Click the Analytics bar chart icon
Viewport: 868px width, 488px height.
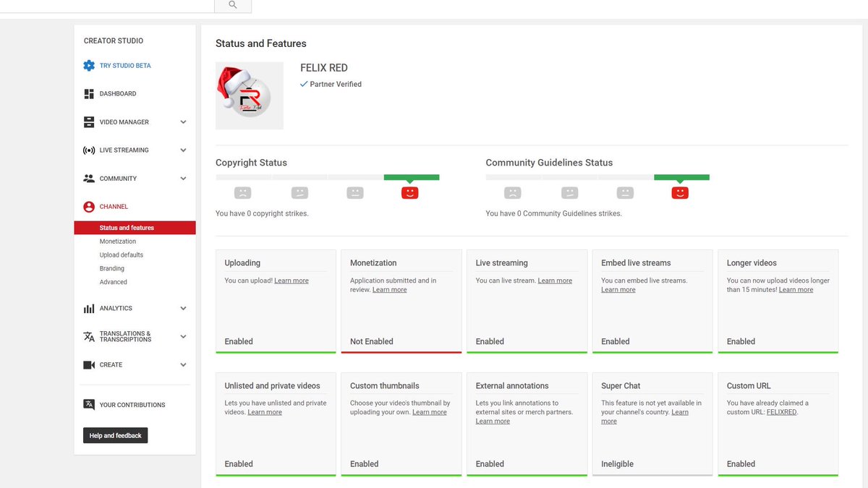[x=89, y=309]
